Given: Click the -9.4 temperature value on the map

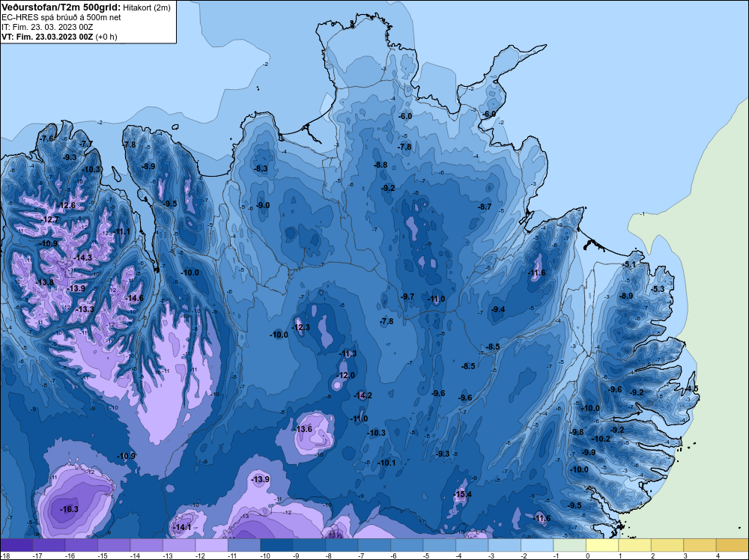Looking at the screenshot, I should 498,309.
